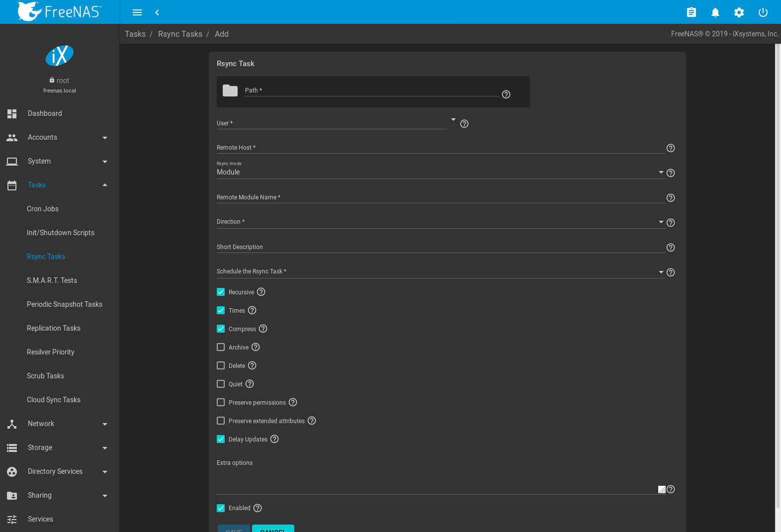Open the task manager clipboard icon
781x532 pixels.
691,12
